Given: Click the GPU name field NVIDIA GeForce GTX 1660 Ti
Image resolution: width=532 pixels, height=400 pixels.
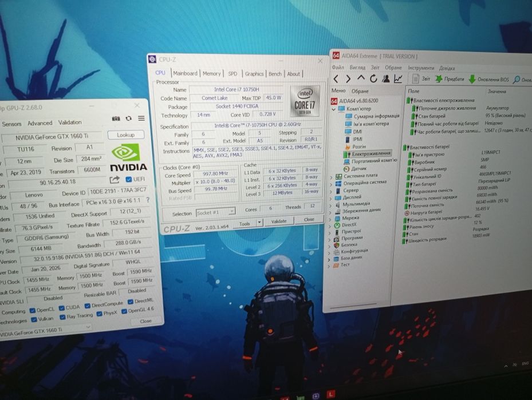Looking at the screenshot, I should click(52, 137).
